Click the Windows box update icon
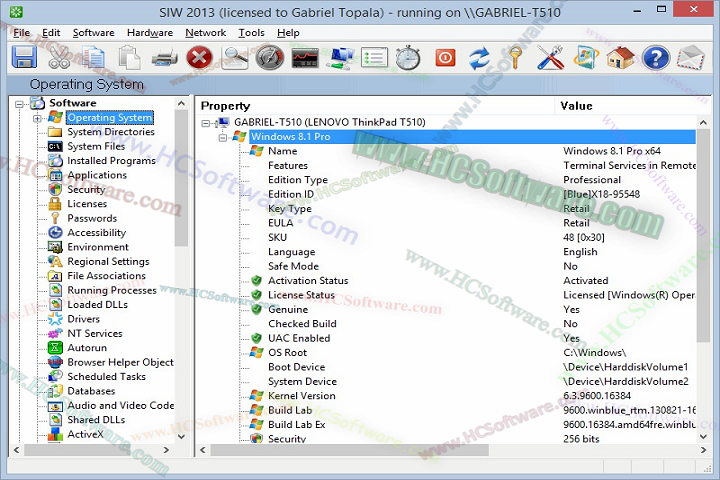Image resolution: width=720 pixels, height=480 pixels. [x=586, y=58]
